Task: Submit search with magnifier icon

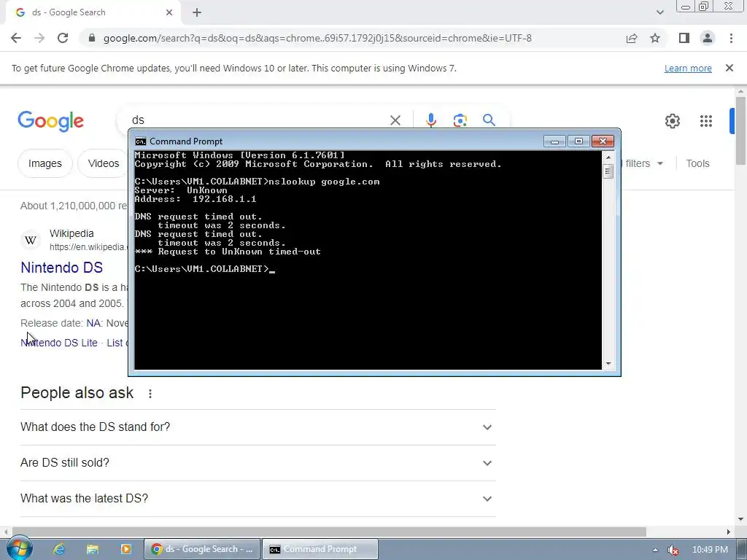Action: (489, 120)
